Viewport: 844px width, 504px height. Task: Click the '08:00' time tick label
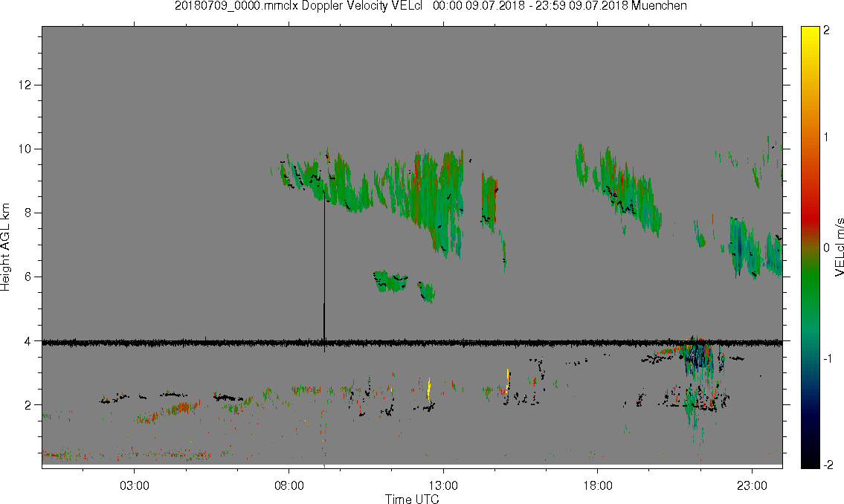click(x=289, y=485)
